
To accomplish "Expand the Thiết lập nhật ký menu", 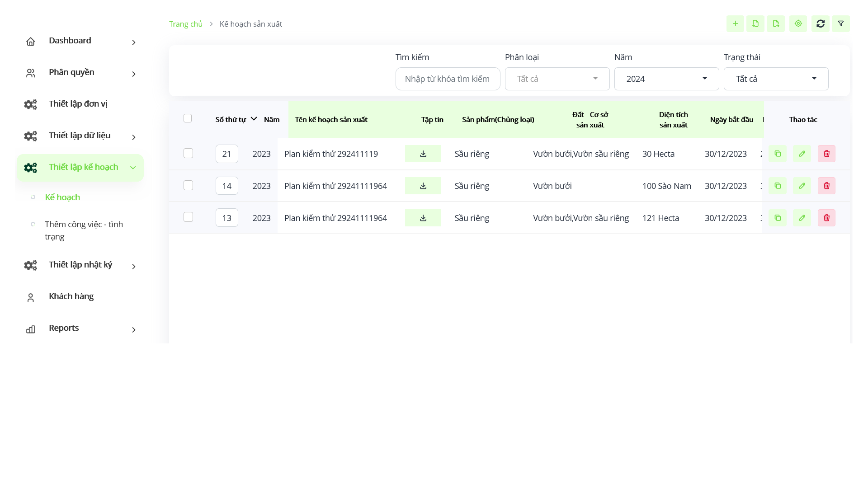I will pyautogui.click(x=80, y=265).
